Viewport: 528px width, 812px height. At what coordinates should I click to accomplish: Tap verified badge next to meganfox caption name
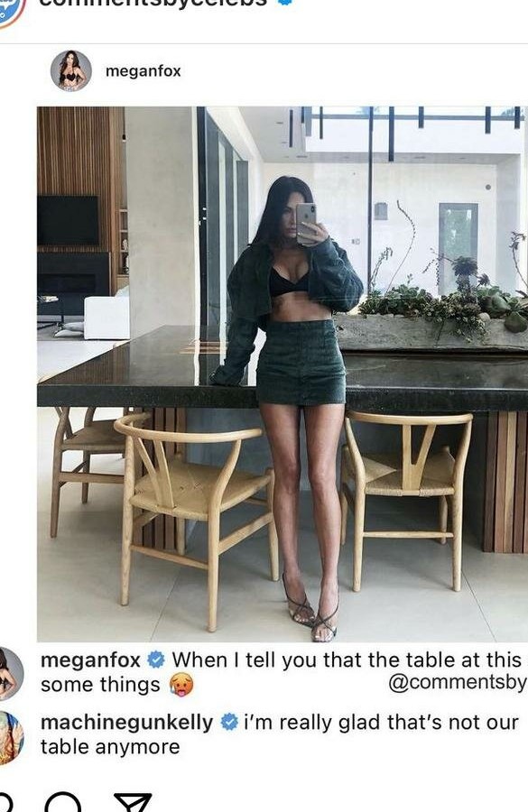(156, 660)
